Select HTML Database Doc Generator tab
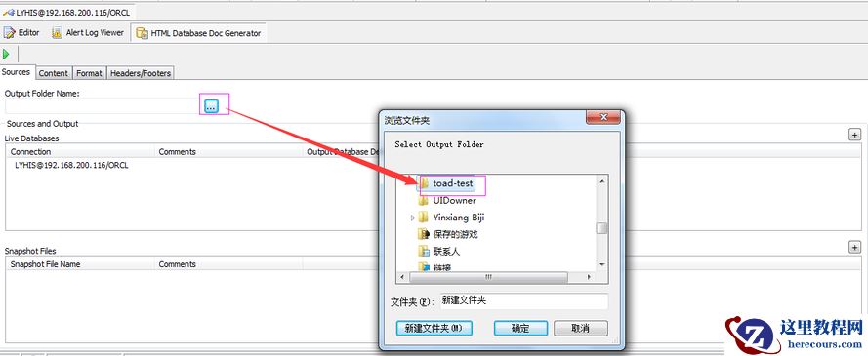The image size is (868, 356). point(199,33)
